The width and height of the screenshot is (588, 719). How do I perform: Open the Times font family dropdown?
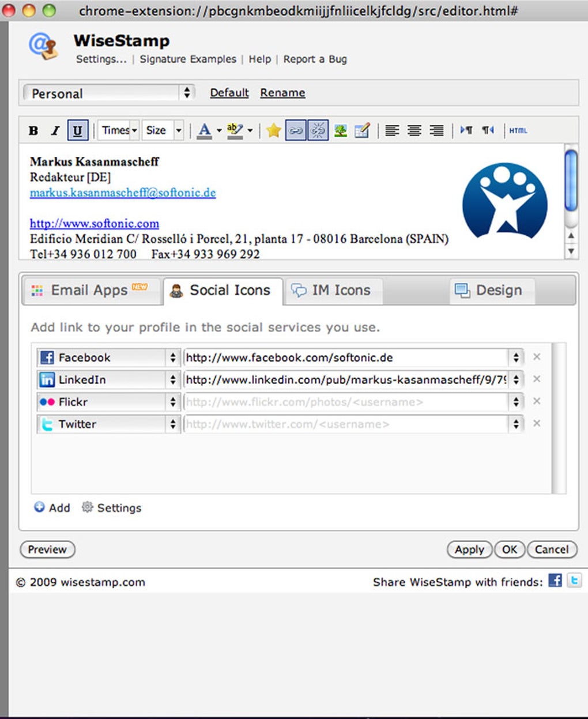[x=117, y=130]
